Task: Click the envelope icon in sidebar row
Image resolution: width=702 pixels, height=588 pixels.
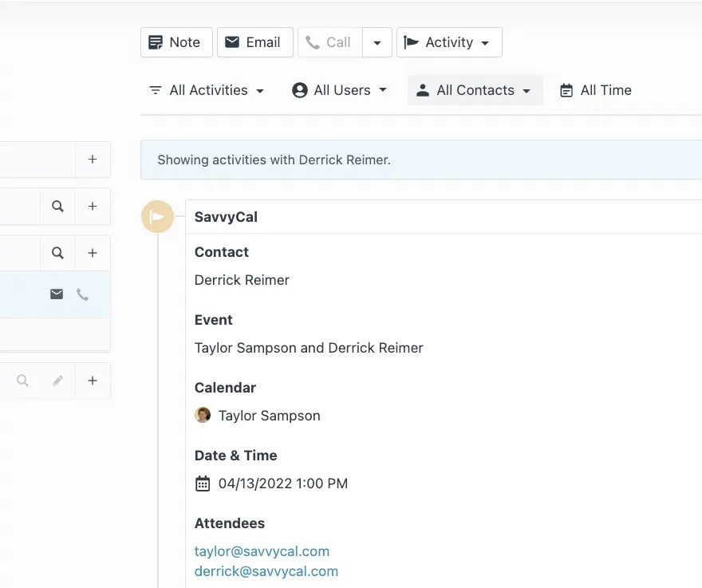Action: (x=57, y=294)
